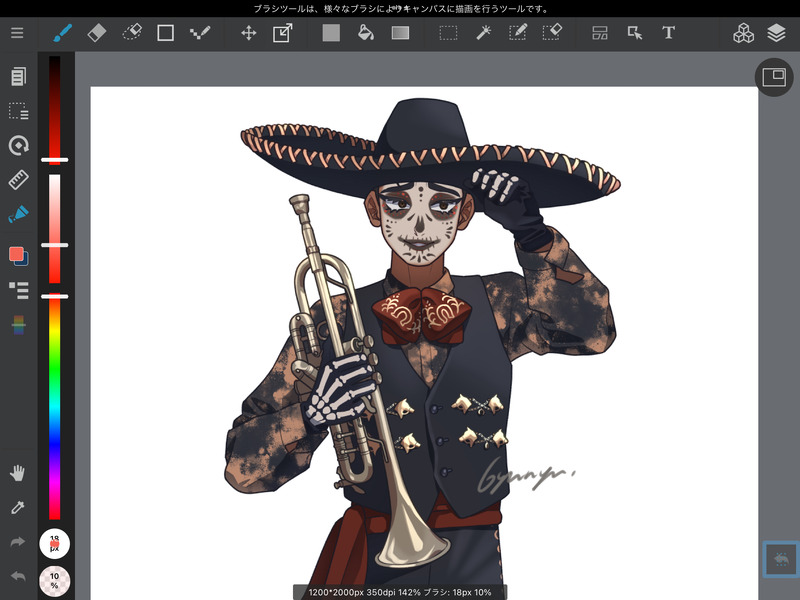Open the document pages sidebar icon

[x=18, y=77]
